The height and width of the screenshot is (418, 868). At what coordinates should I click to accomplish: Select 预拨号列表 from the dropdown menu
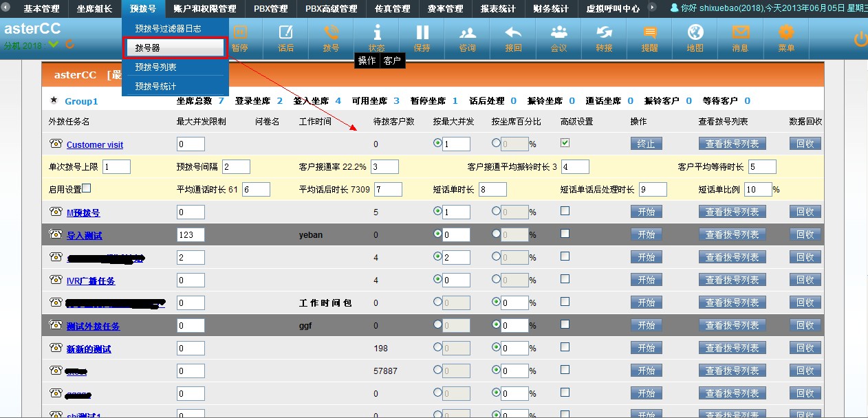pos(156,67)
